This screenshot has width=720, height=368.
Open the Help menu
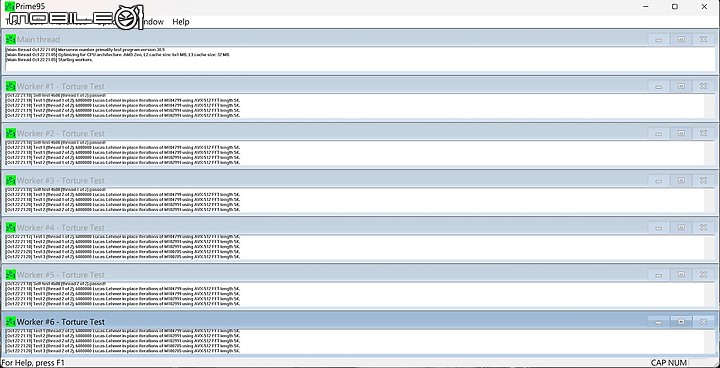180,22
